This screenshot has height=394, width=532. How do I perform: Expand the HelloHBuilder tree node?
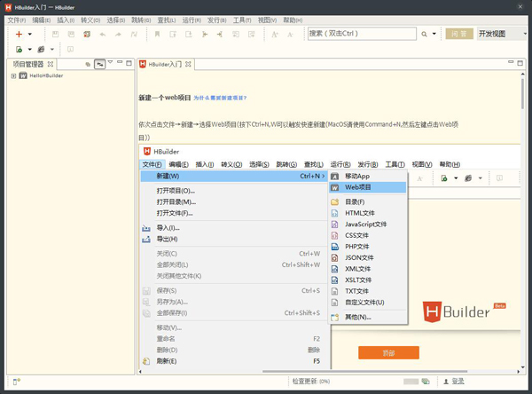click(13, 76)
